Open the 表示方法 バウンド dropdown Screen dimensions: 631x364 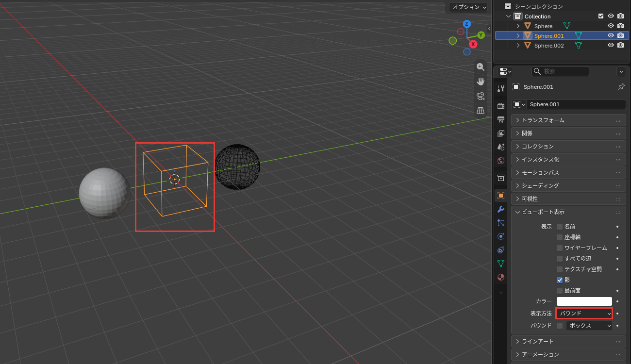coord(584,314)
